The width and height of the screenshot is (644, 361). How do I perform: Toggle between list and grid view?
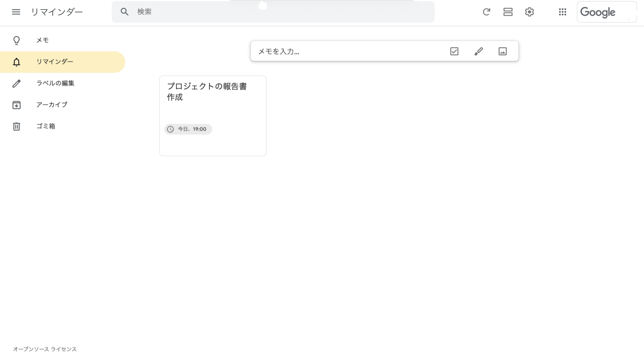(508, 12)
